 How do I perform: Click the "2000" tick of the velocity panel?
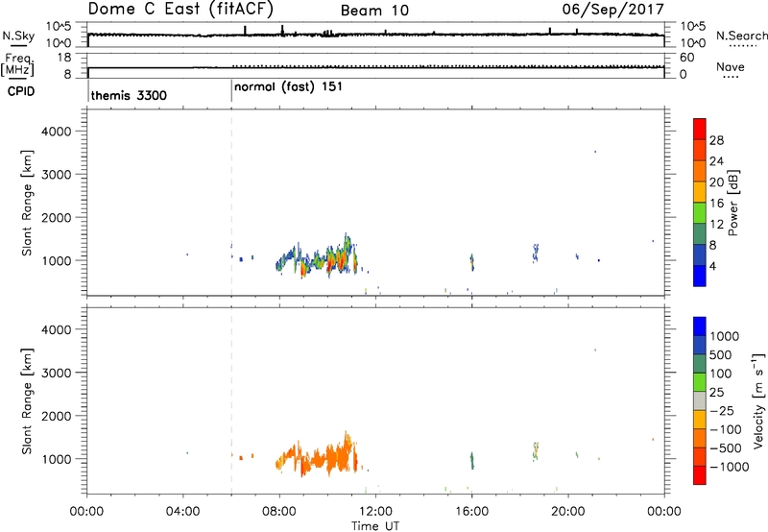[x=57, y=416]
